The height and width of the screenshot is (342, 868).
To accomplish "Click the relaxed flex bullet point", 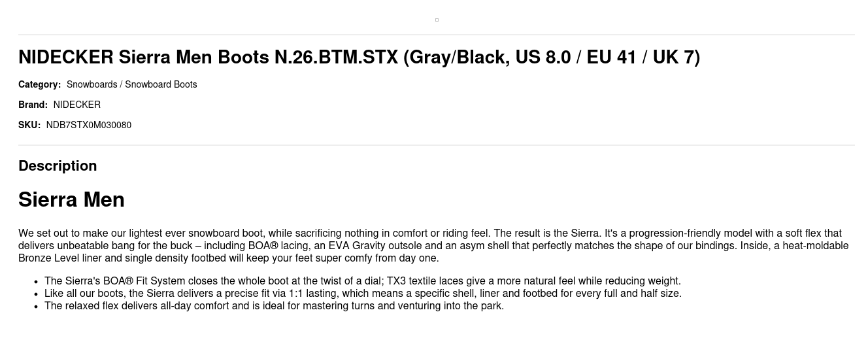I will (274, 306).
